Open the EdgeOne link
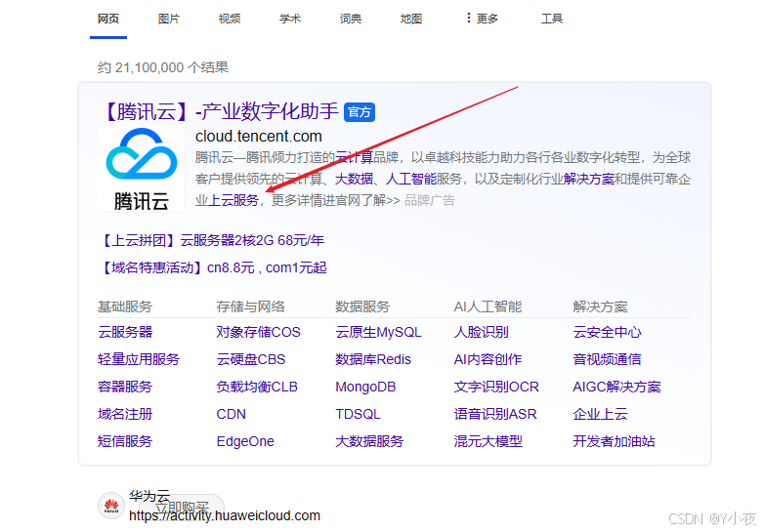The height and width of the screenshot is (532, 763). tap(245, 440)
